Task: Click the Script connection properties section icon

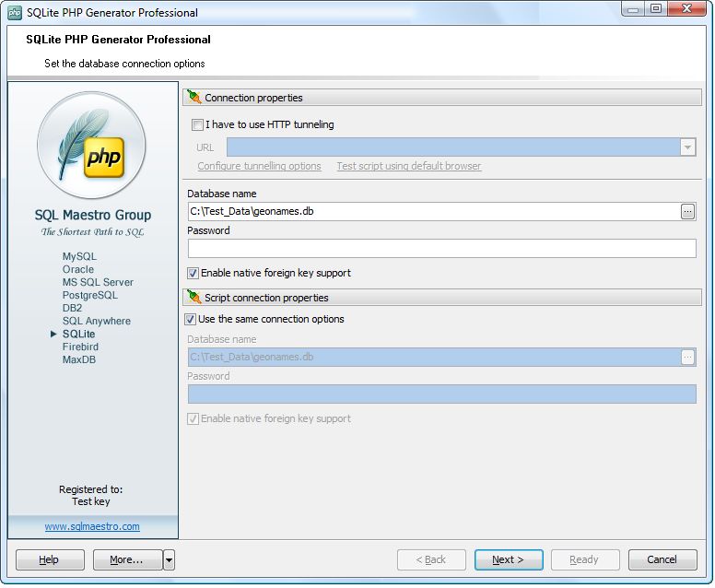Action: coord(194,297)
